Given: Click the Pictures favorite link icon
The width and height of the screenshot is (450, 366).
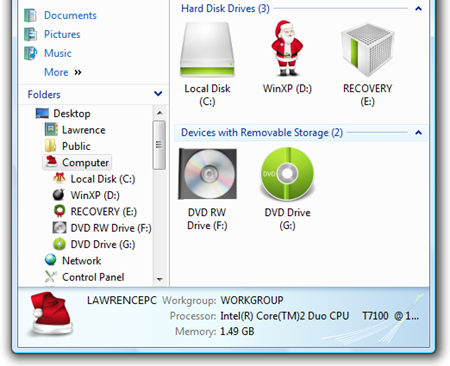Looking at the screenshot, I should tap(30, 34).
